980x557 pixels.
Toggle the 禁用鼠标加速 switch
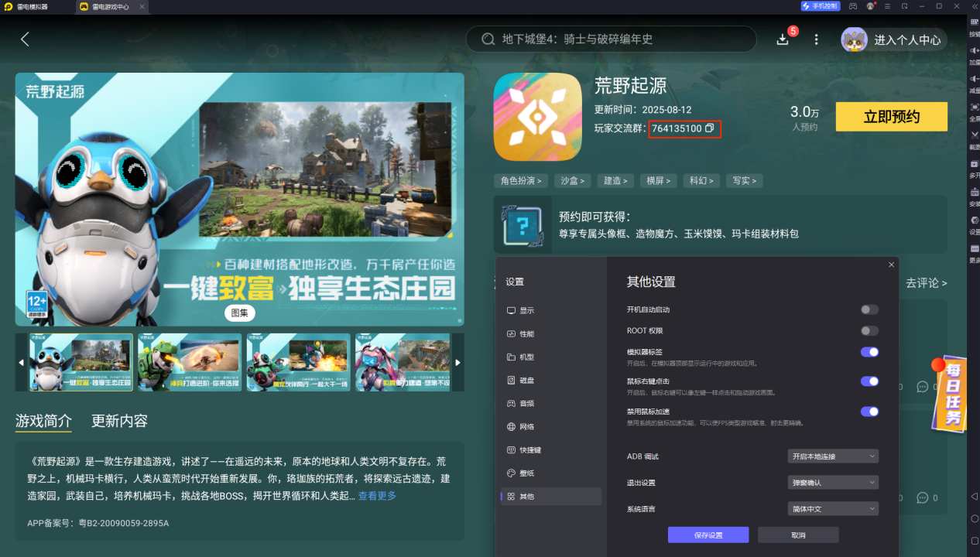pyautogui.click(x=869, y=412)
